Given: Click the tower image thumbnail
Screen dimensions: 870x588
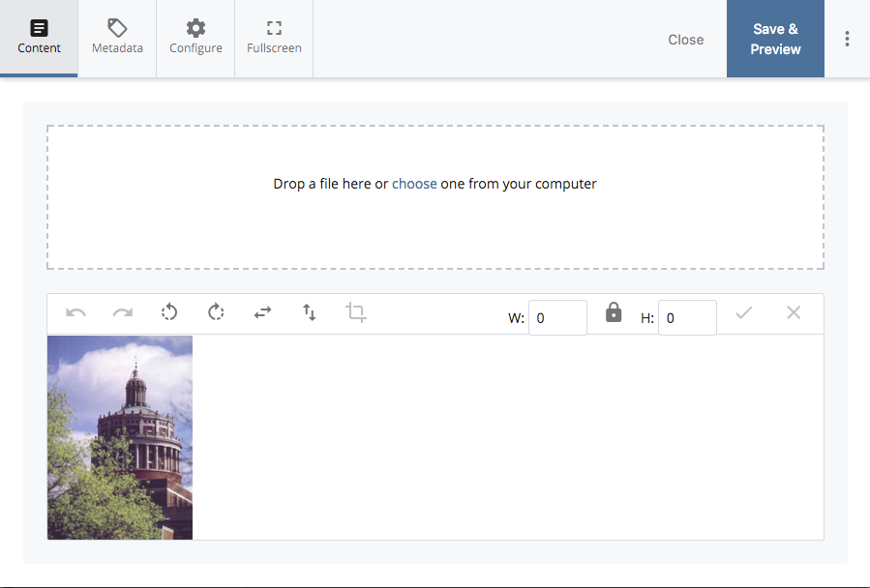Looking at the screenshot, I should pyautogui.click(x=120, y=437).
